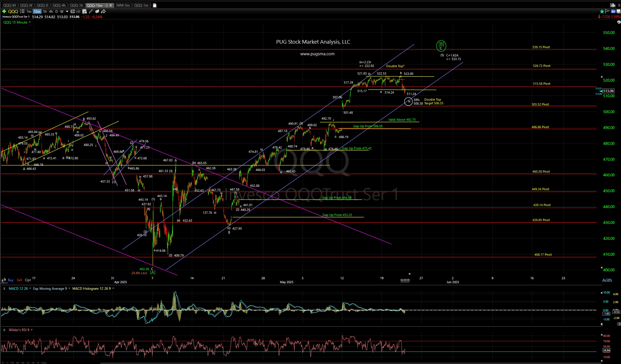Close the MACD panel with its X control
621x364 pixels.
click(4, 288)
